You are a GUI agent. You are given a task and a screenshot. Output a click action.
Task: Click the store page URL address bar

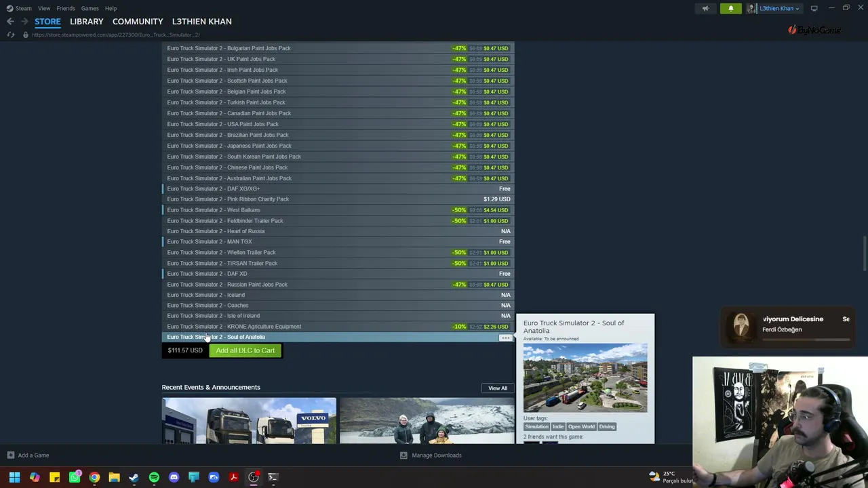[116, 35]
